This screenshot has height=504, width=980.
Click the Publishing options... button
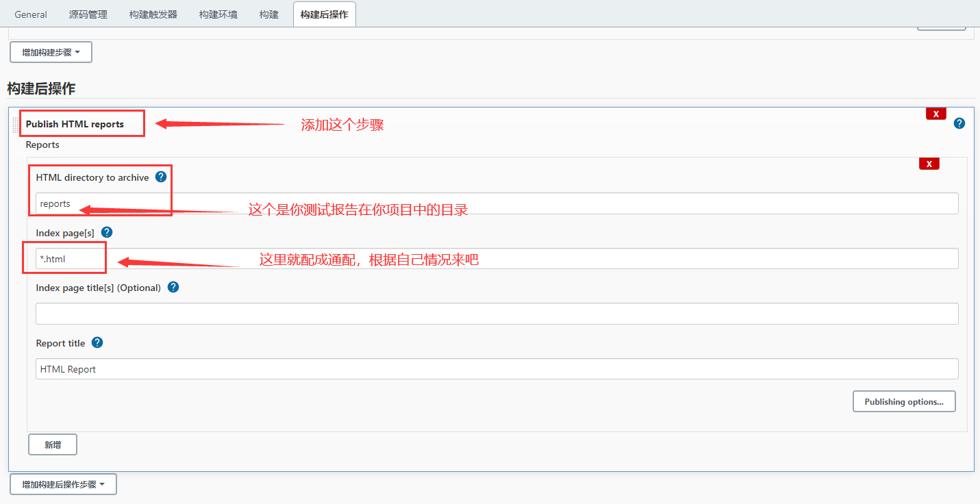[903, 401]
